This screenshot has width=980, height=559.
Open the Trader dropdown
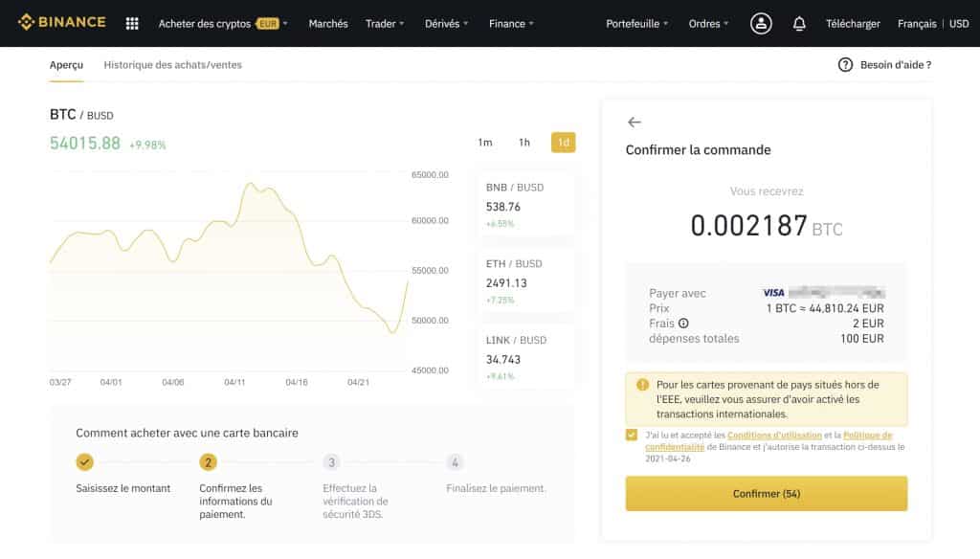[382, 23]
